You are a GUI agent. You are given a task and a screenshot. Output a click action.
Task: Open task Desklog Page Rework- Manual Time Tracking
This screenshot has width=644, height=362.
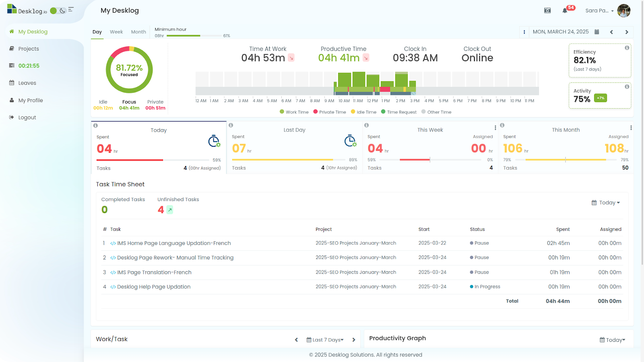pos(175,258)
